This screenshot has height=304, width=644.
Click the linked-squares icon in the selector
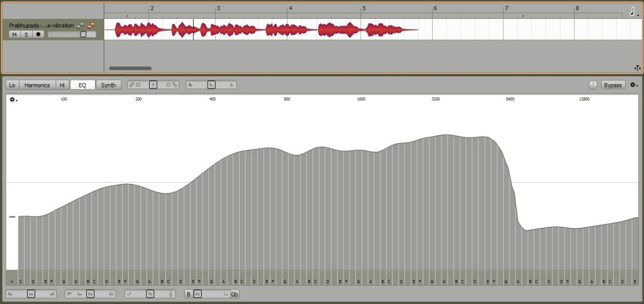click(x=132, y=85)
